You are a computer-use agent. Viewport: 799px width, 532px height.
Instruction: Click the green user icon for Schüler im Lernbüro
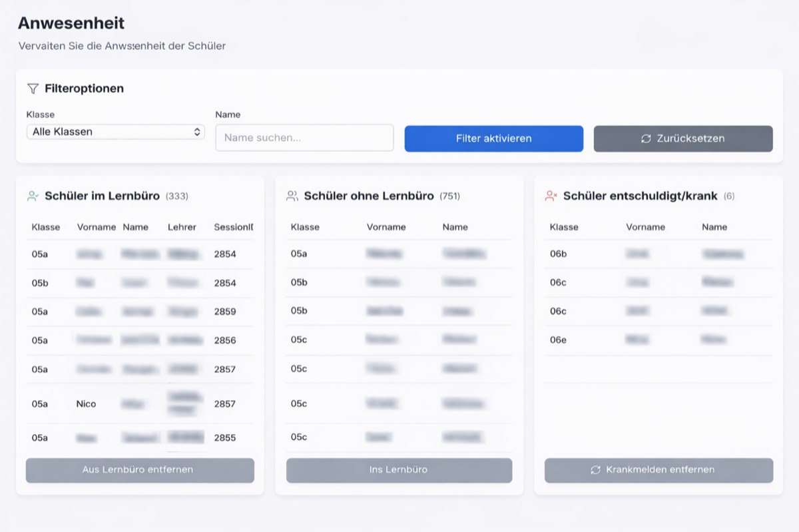pos(33,196)
